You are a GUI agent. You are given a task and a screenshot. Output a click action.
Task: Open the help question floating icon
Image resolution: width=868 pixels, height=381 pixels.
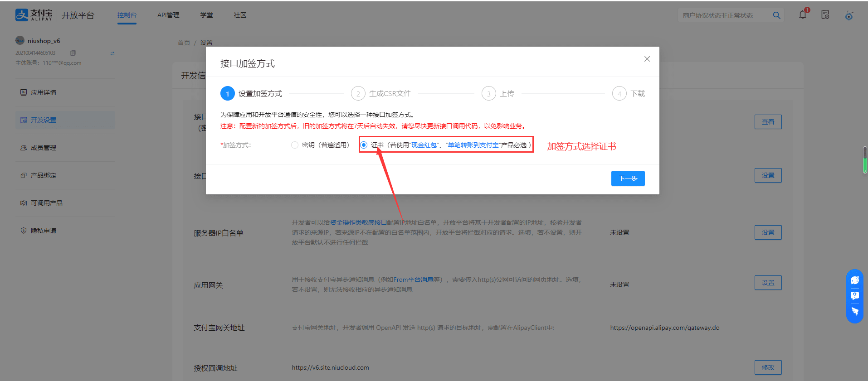(855, 296)
